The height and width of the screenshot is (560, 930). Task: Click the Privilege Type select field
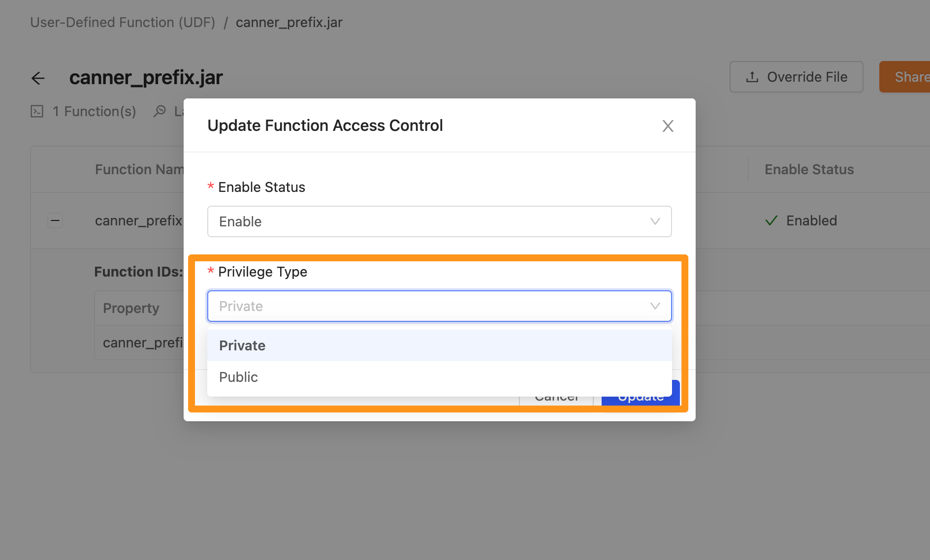tap(439, 306)
